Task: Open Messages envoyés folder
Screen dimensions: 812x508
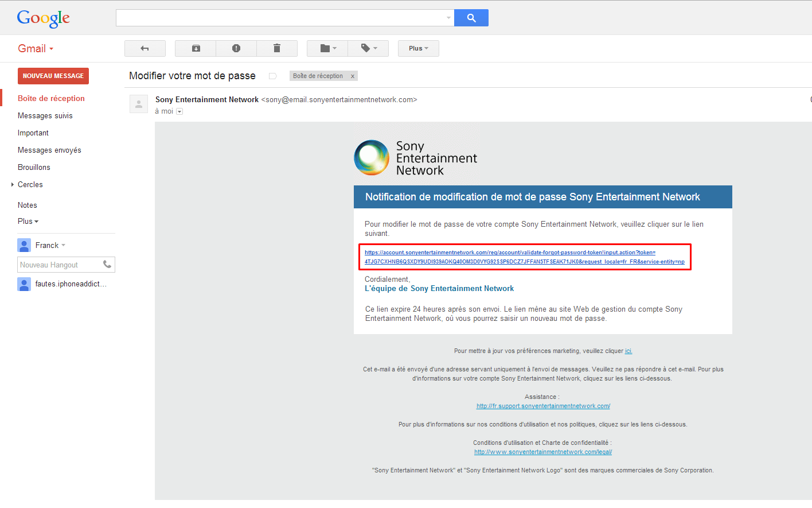Action: [49, 150]
